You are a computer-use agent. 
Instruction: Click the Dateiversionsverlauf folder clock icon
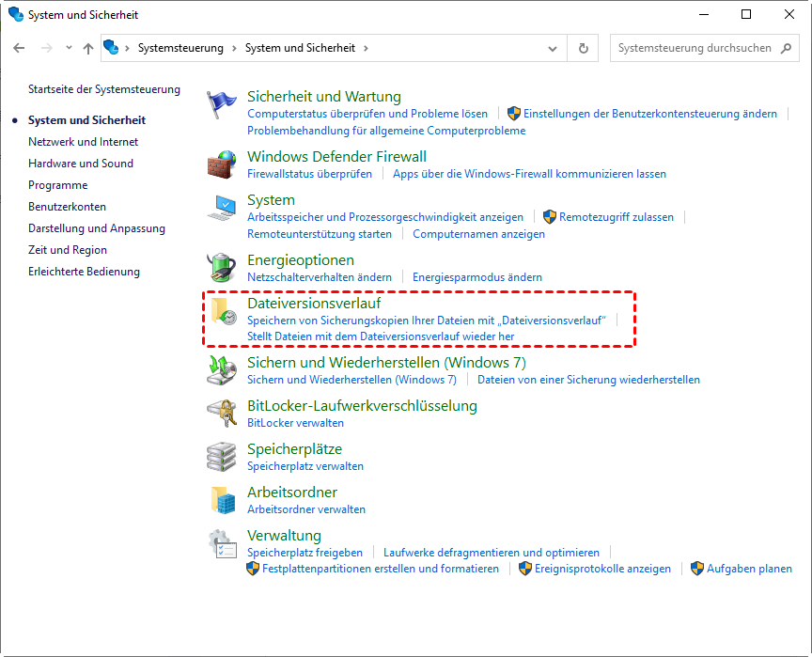click(223, 311)
